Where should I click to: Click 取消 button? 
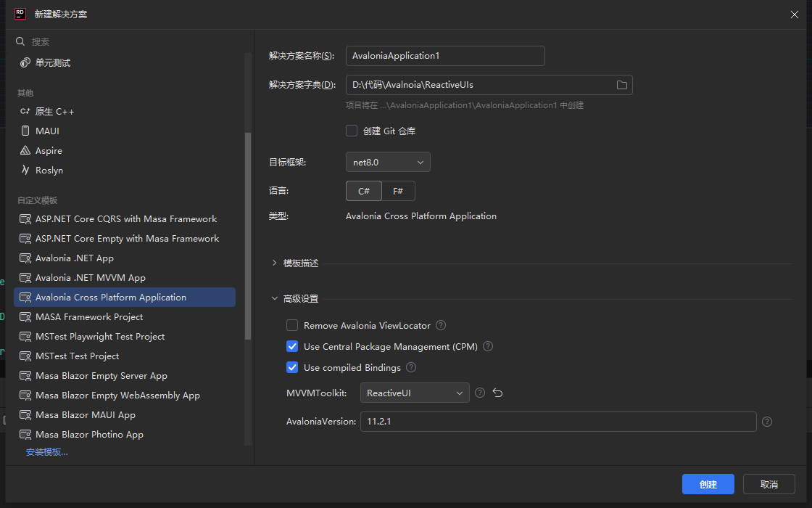pyautogui.click(x=768, y=484)
